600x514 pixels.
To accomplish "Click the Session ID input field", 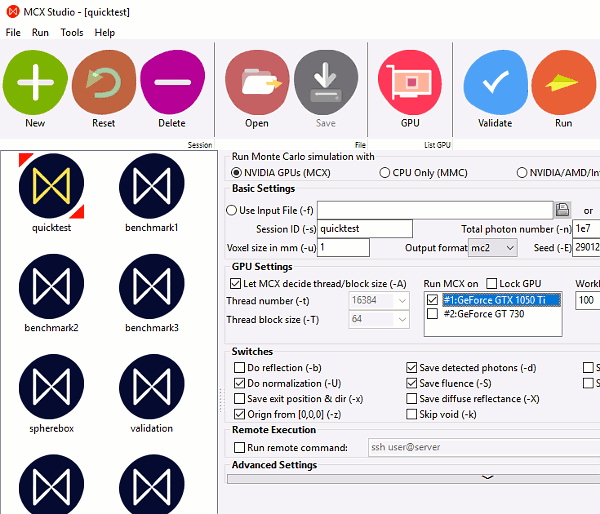I will pos(364,229).
